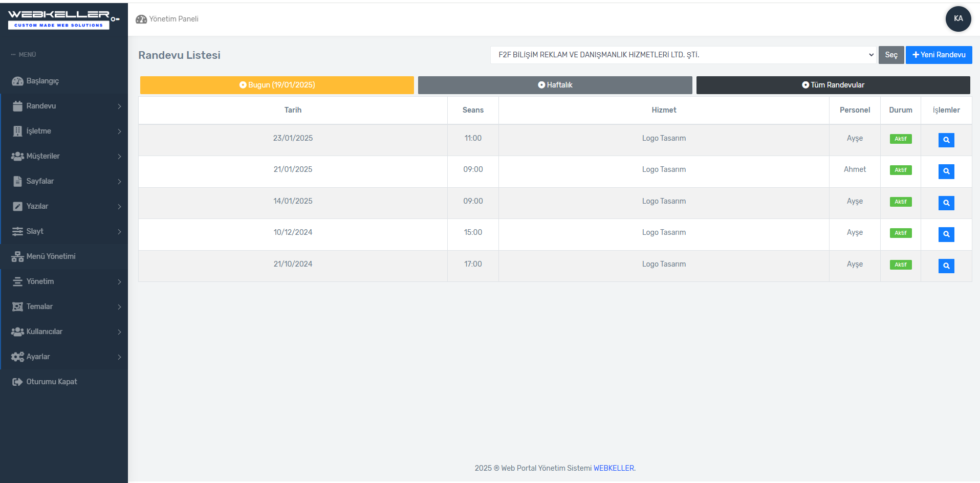Switch to Haftalık weekly view
Screen dimensions: 980x483
point(555,85)
